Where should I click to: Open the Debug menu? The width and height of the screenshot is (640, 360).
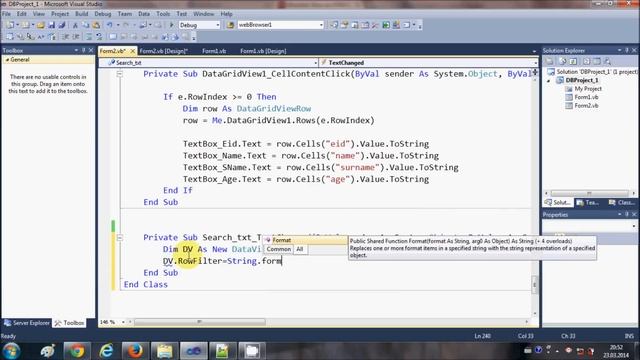[103, 13]
